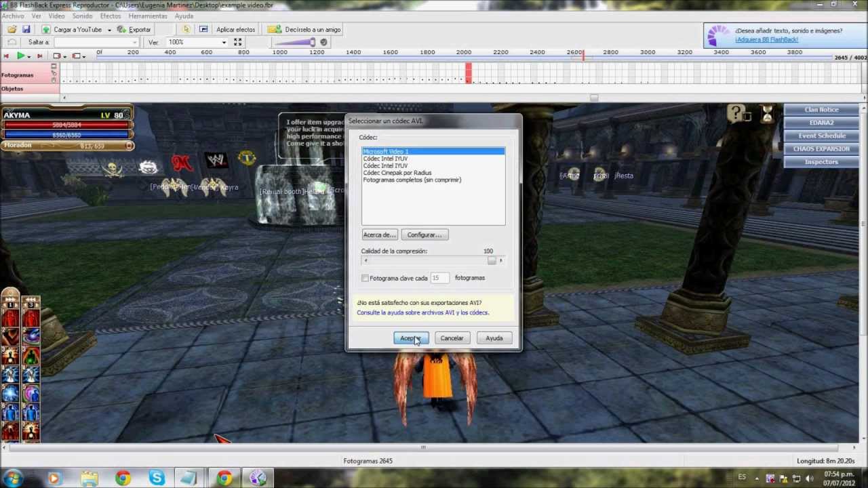Image resolution: width=868 pixels, height=488 pixels.
Task: Select the cursor pointer tool icon
Action: pyautogui.click(x=186, y=30)
